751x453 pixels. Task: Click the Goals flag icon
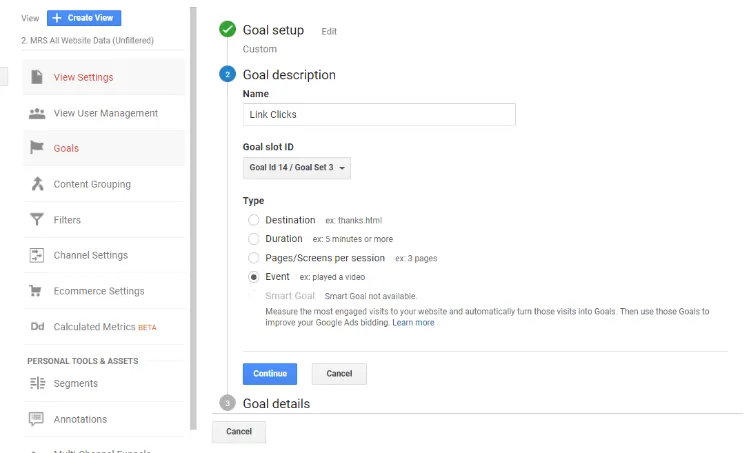coord(37,148)
